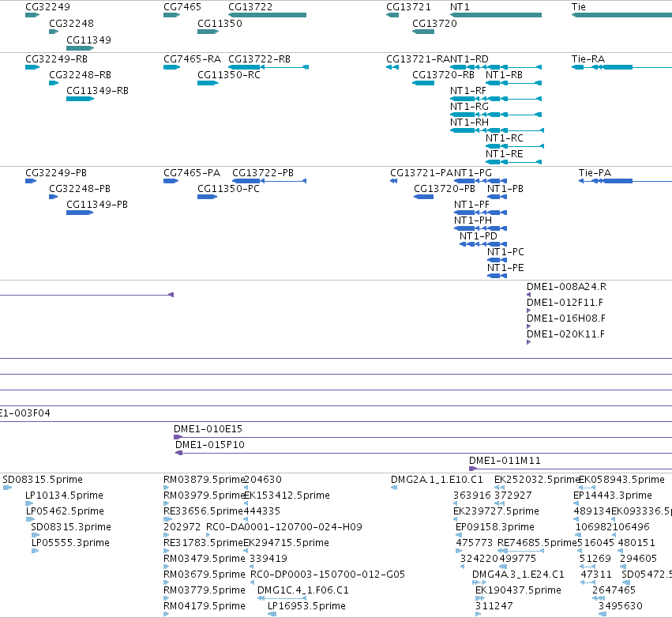This screenshot has width=672, height=618.
Task: Click the NT1-RC transcript
Action: coord(504,138)
